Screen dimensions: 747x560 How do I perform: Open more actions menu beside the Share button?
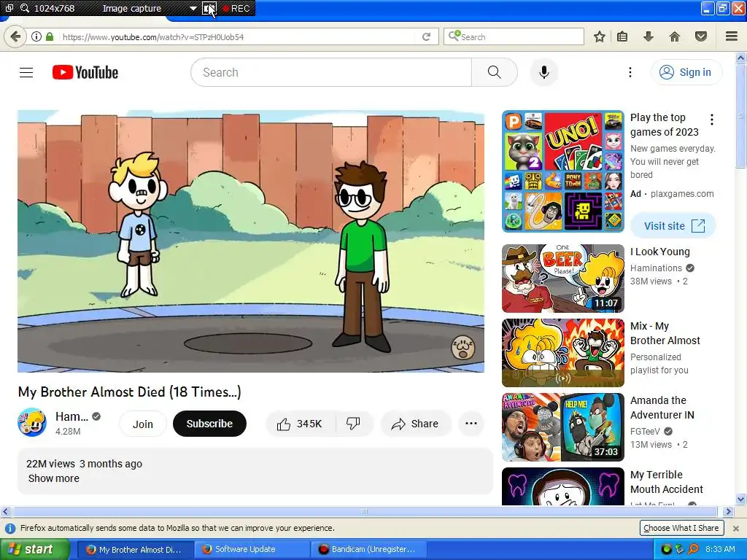pyautogui.click(x=471, y=424)
